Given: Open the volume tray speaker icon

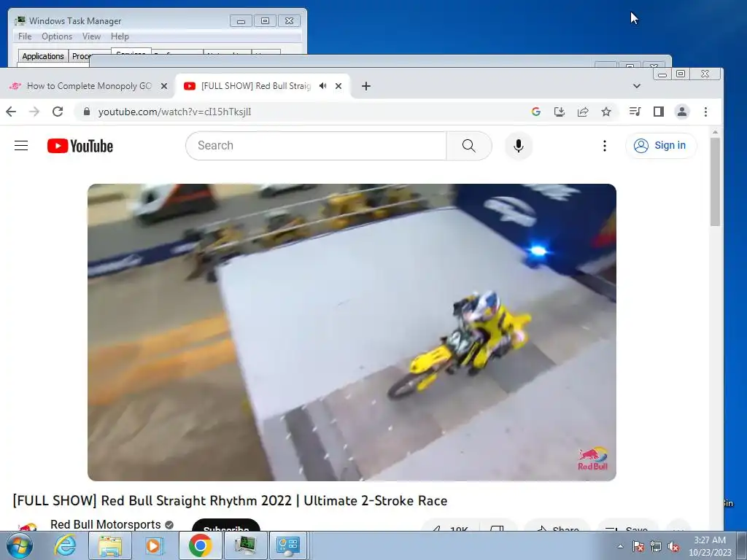Looking at the screenshot, I should [x=673, y=546].
